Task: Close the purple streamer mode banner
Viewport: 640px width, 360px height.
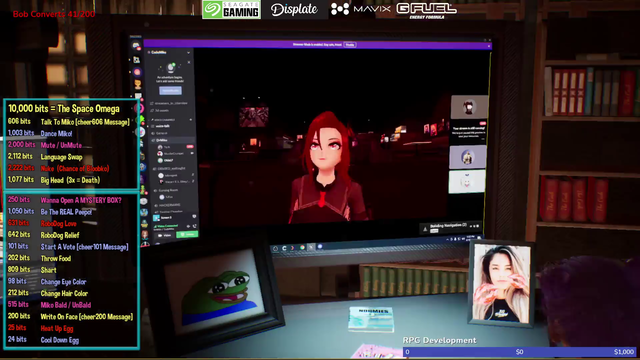Action: click(x=489, y=46)
